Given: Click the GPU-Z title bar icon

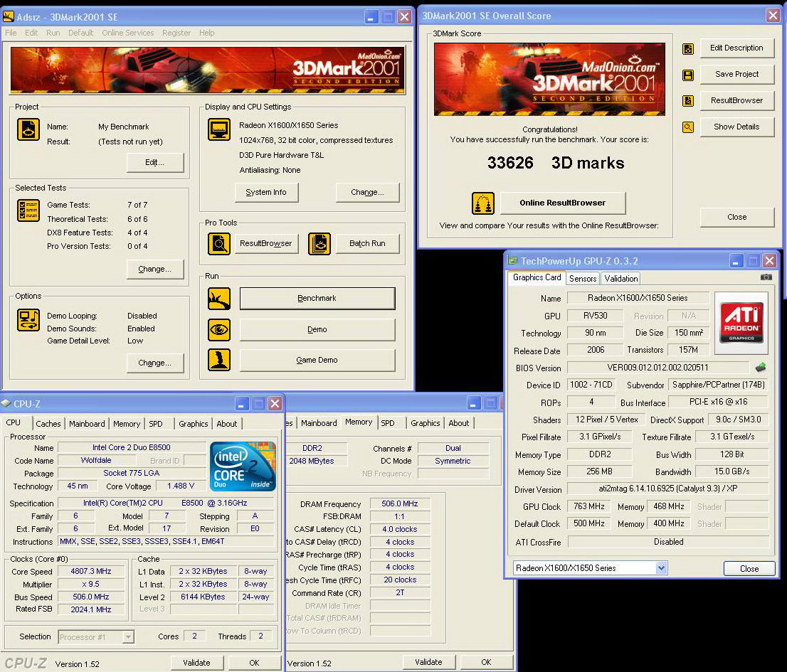Looking at the screenshot, I should point(512,260).
